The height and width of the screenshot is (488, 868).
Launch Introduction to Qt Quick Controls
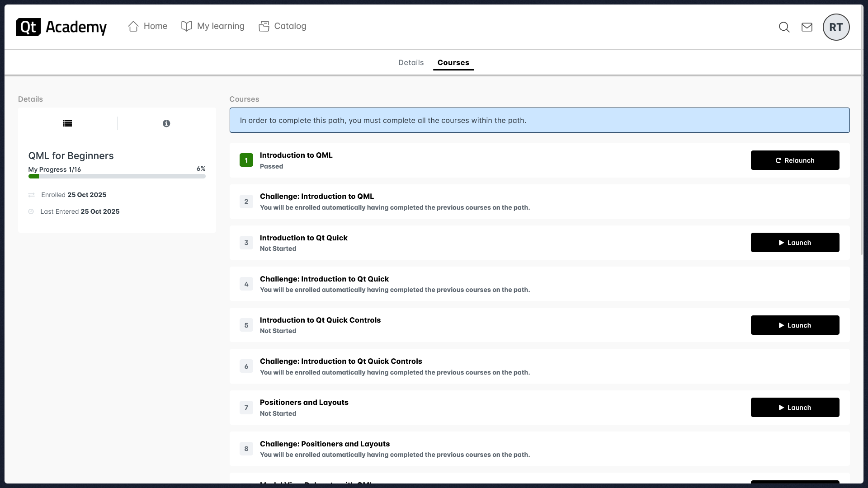[794, 325]
